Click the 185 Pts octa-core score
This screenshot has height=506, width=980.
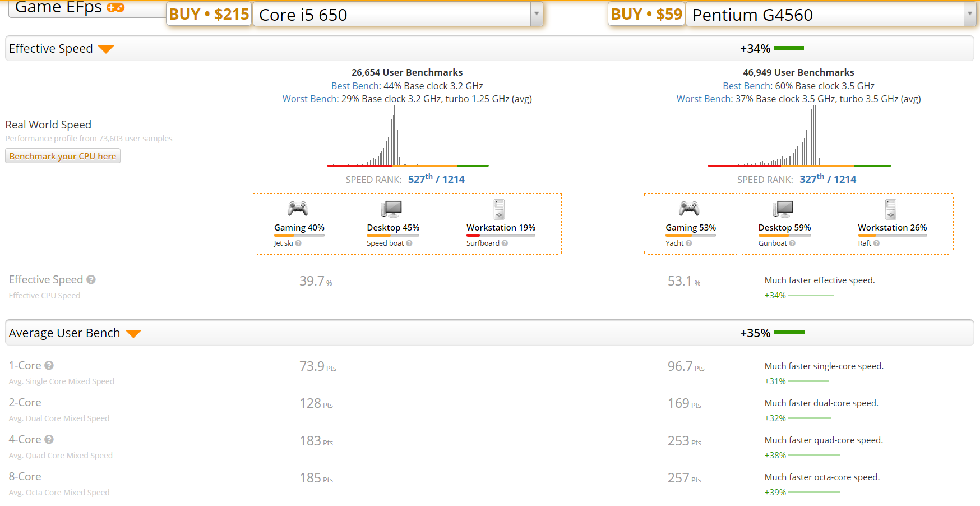[x=316, y=478]
